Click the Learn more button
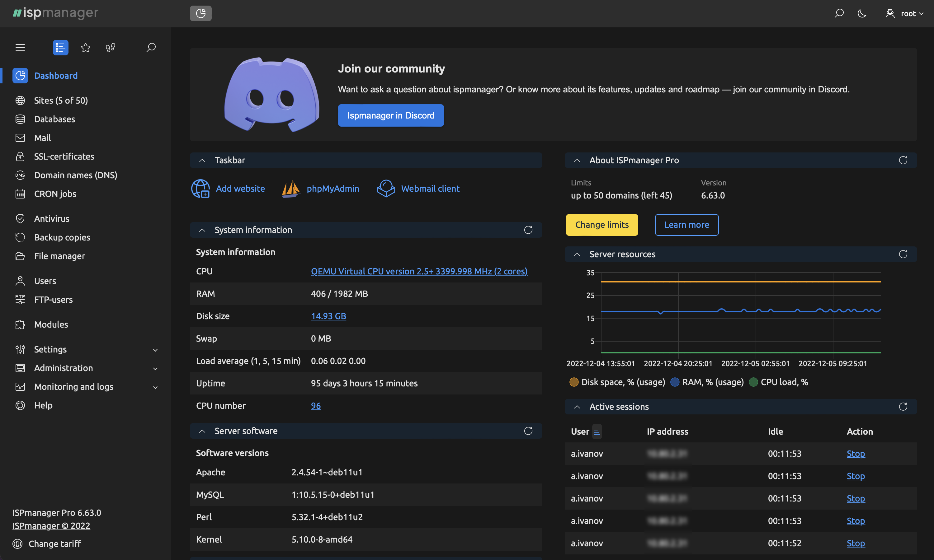The image size is (934, 560). 686,225
